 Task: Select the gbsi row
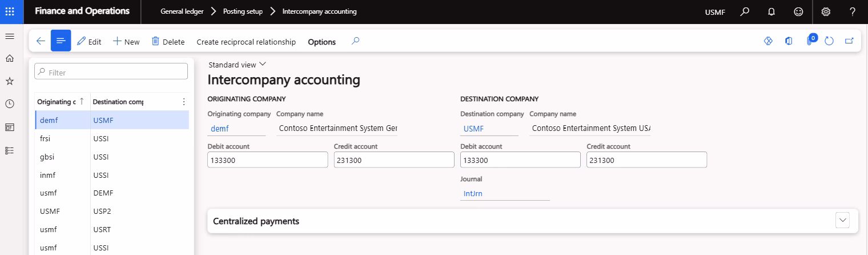click(112, 157)
